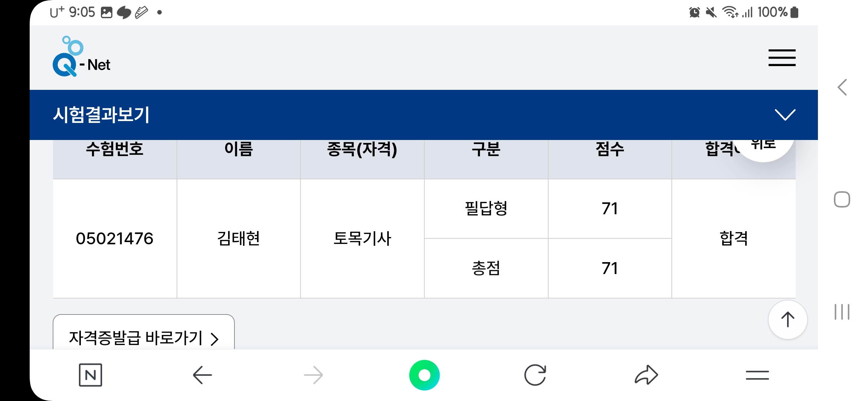The height and width of the screenshot is (401, 868).
Task: Tap the battery status indicator
Action: pos(794,12)
